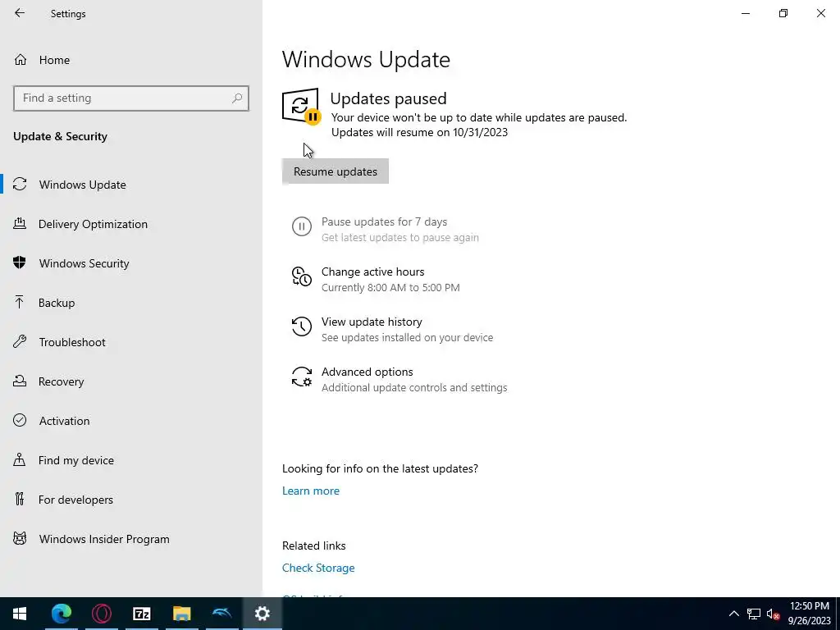Open Backup settings label
Image resolution: width=840 pixels, height=630 pixels.
click(57, 303)
